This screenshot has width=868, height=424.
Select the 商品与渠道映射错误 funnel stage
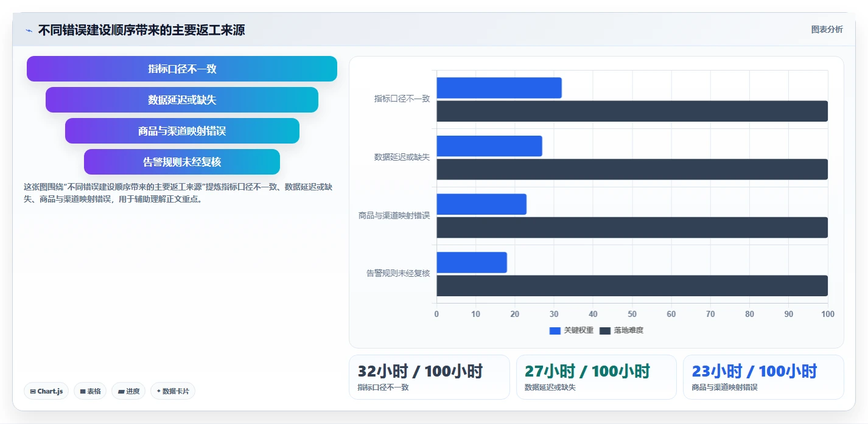182,131
